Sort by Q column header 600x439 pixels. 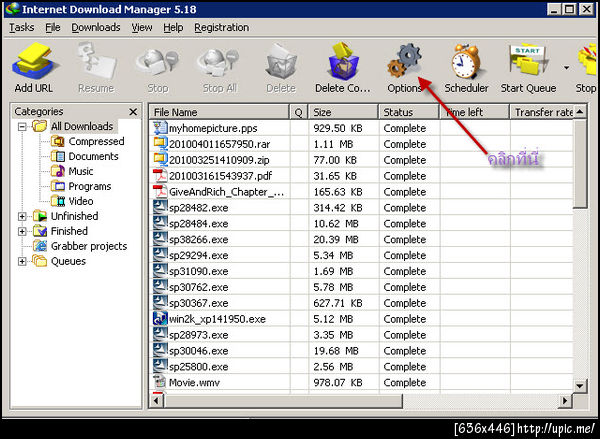[x=298, y=112]
